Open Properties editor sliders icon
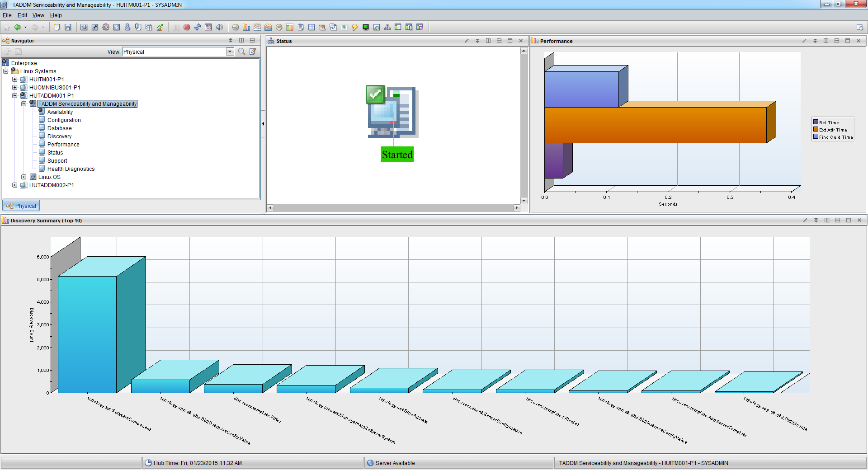This screenshot has height=470, width=868. tap(84, 27)
